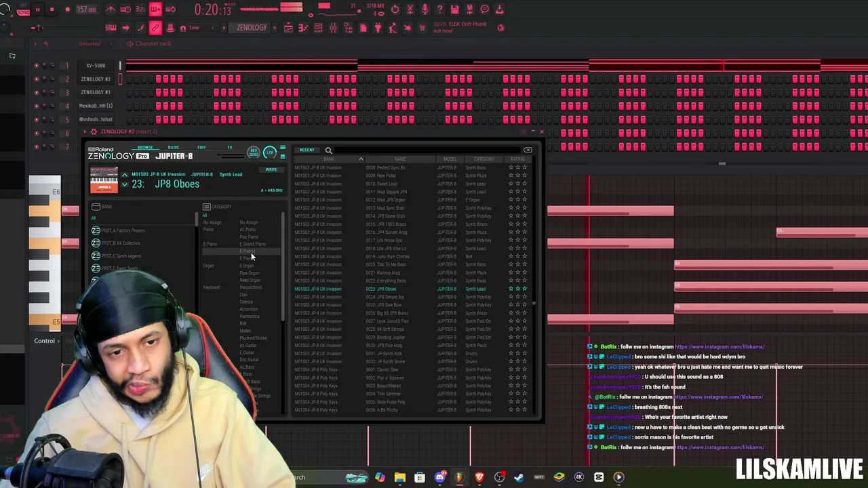Step to previous preset with up arrow

pos(124,175)
